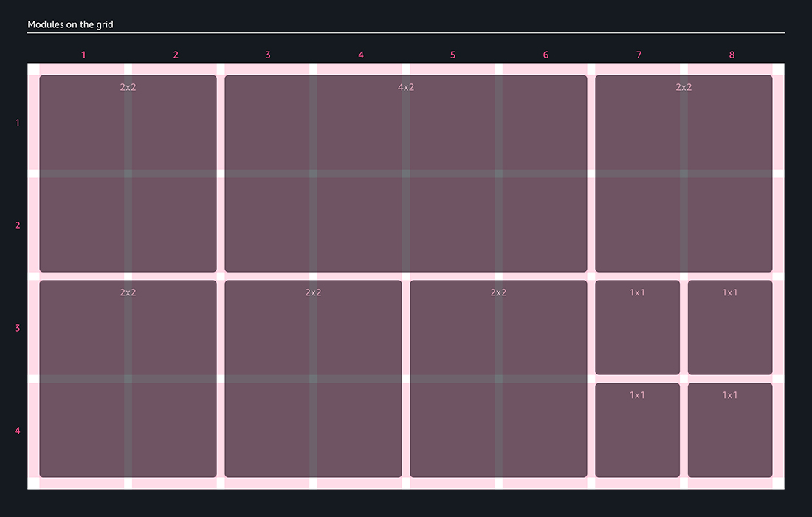Viewport: 812px width, 517px height.
Task: Click the "Modules on the grid" heading
Action: [70, 24]
